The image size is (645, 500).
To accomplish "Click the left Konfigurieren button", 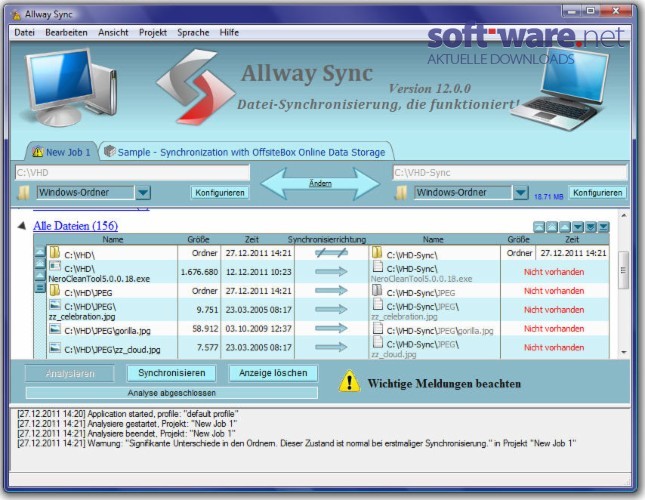I will (x=220, y=192).
